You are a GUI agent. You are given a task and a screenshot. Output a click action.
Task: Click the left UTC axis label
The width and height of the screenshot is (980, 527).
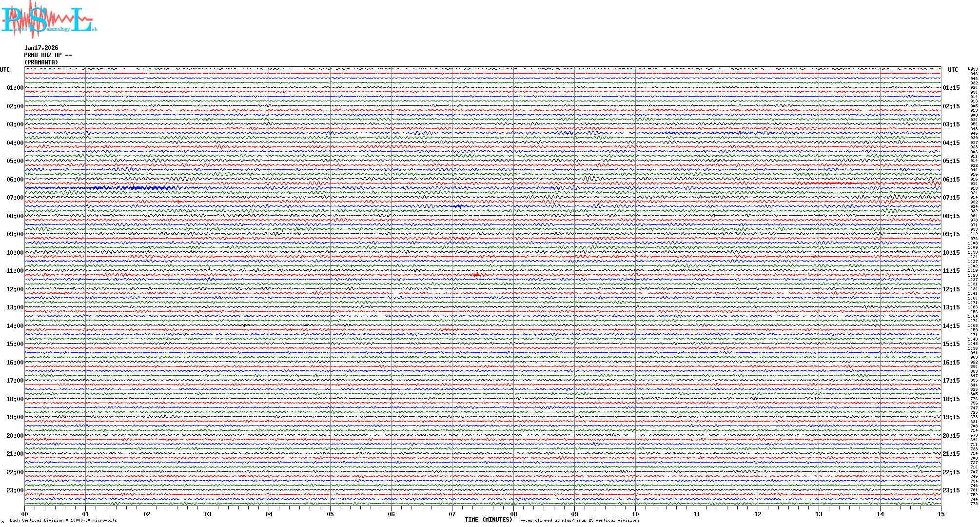tap(5, 70)
